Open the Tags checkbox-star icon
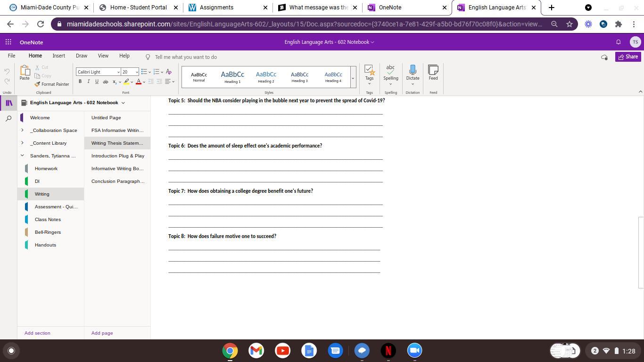The height and width of the screenshot is (362, 644). click(369, 70)
